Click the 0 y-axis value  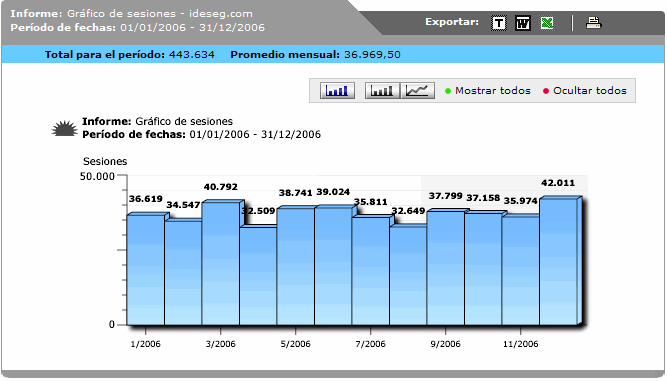[112, 324]
